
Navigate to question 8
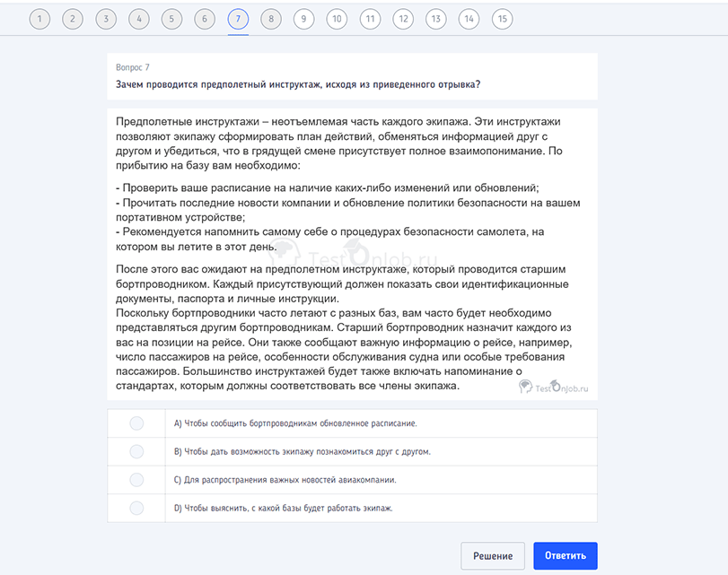(x=271, y=19)
